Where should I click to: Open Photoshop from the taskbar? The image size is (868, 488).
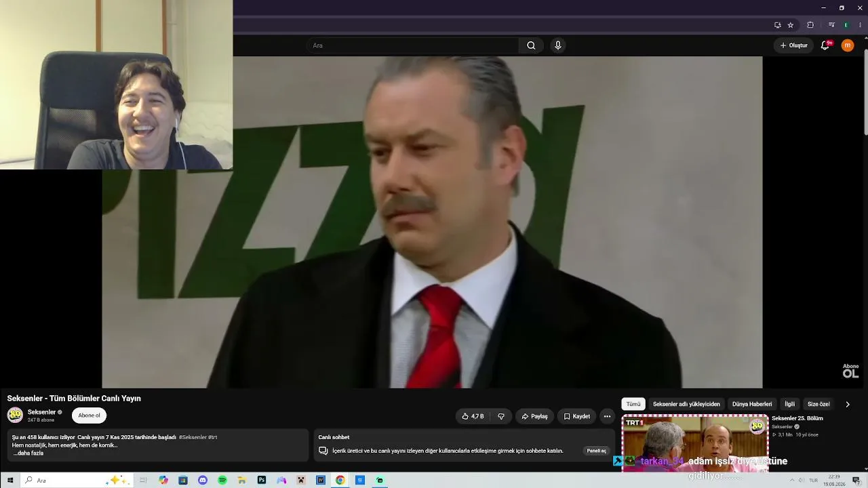tap(262, 480)
